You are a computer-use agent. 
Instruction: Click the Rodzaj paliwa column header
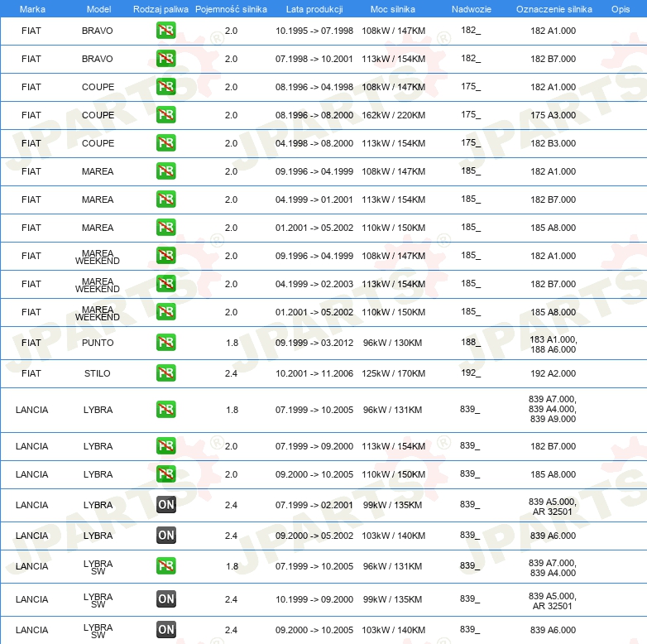coord(161,8)
